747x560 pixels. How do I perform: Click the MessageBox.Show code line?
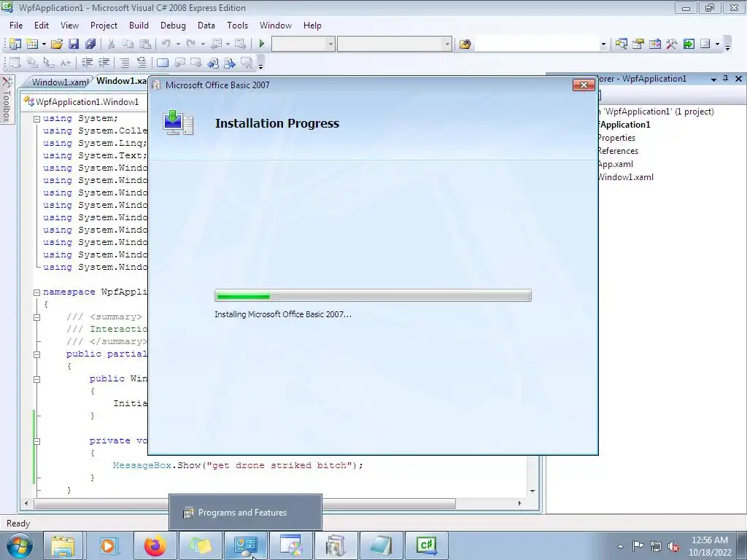tap(238, 465)
